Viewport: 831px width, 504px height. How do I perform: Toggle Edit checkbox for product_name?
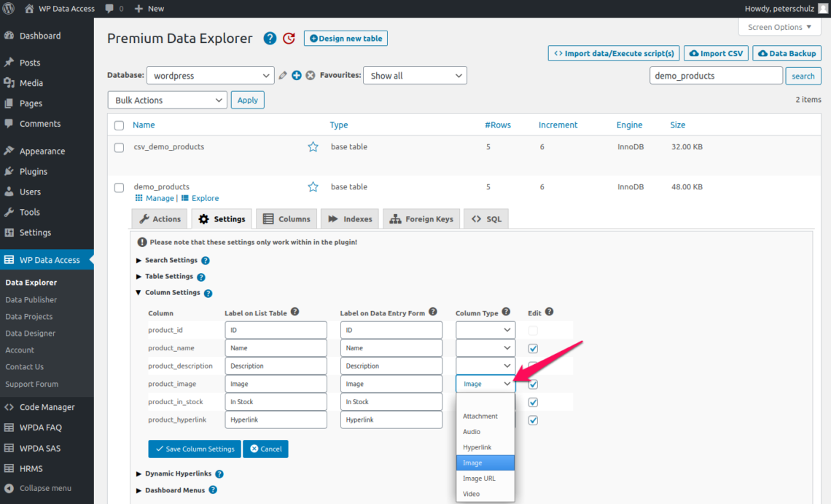[x=533, y=349]
